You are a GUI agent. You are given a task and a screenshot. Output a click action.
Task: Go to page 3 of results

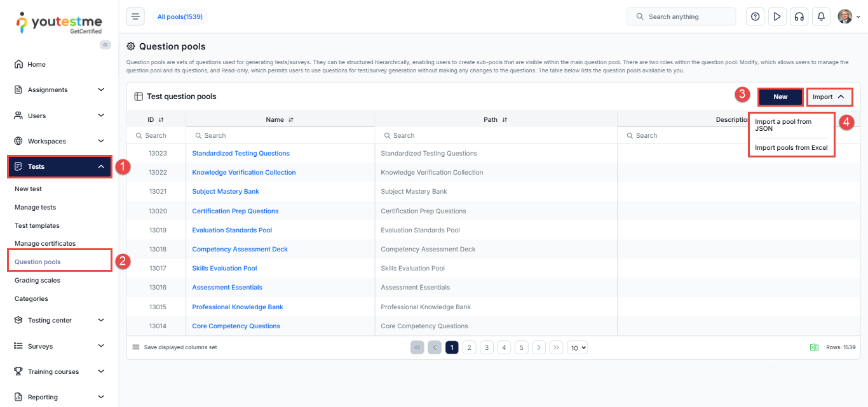(487, 347)
